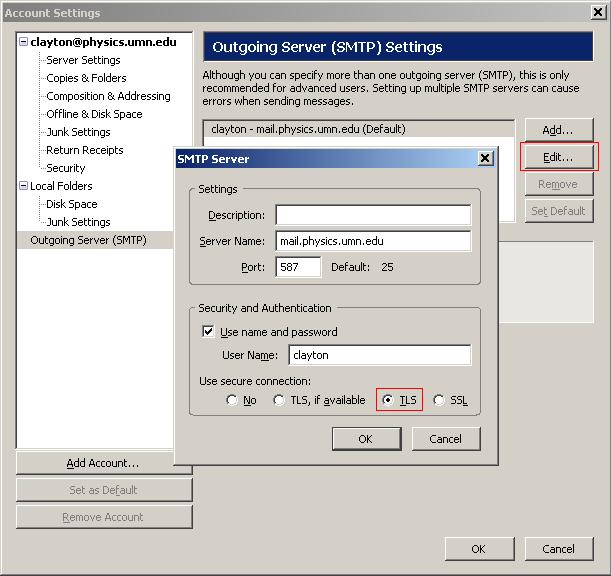Cancel the SMTP Server dialog

pyautogui.click(x=446, y=439)
